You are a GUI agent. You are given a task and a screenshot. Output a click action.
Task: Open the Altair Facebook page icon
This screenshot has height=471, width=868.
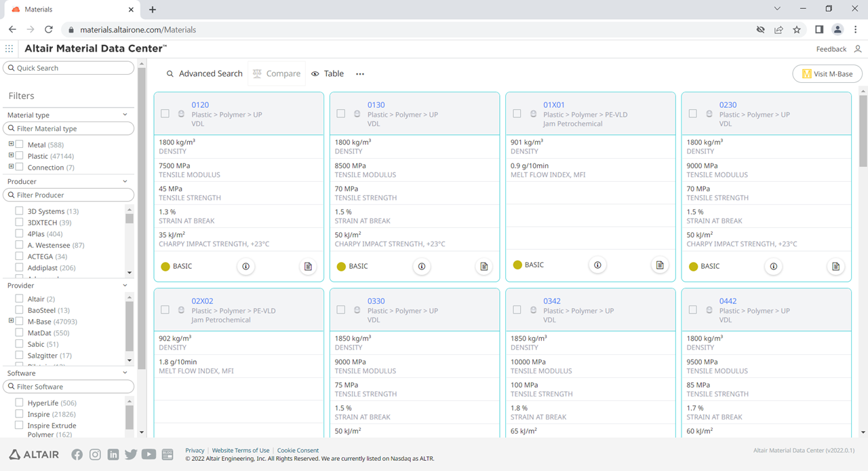click(77, 455)
